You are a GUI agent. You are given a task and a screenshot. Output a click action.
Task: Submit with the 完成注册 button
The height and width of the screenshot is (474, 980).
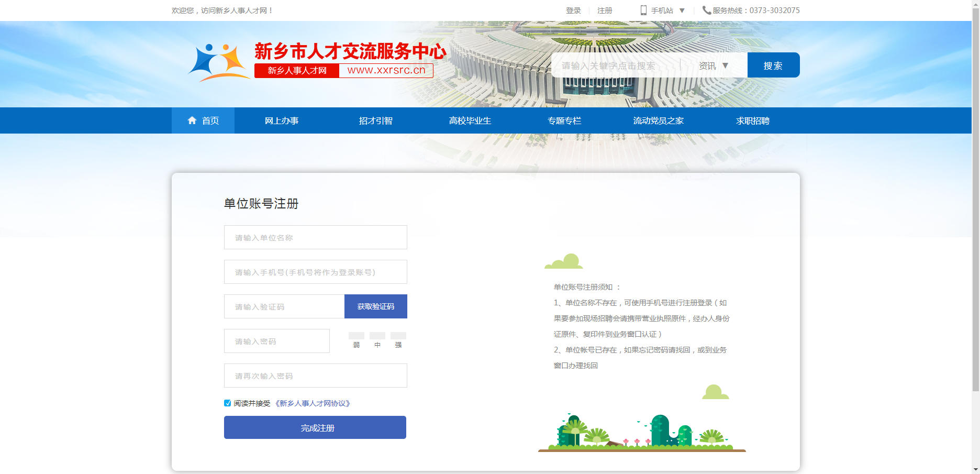(x=315, y=427)
